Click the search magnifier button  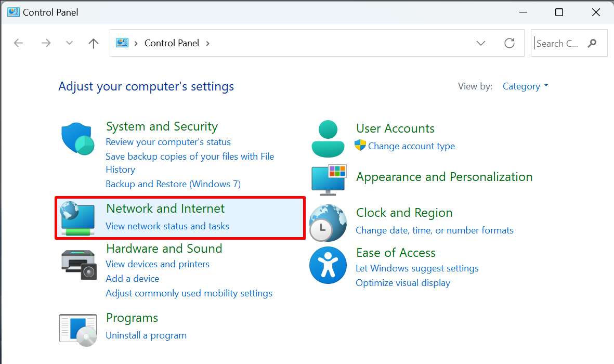tap(592, 43)
